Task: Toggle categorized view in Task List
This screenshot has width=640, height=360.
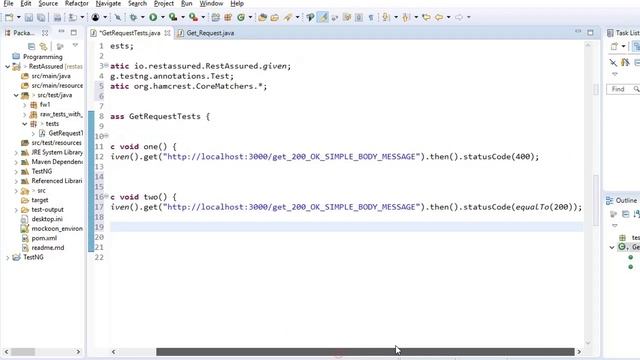Action: [x=636, y=47]
